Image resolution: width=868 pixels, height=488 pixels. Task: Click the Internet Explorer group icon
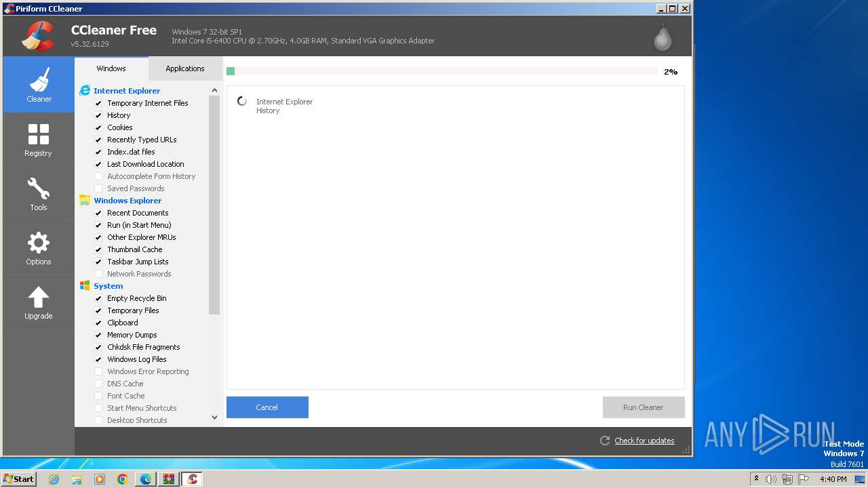tap(85, 91)
